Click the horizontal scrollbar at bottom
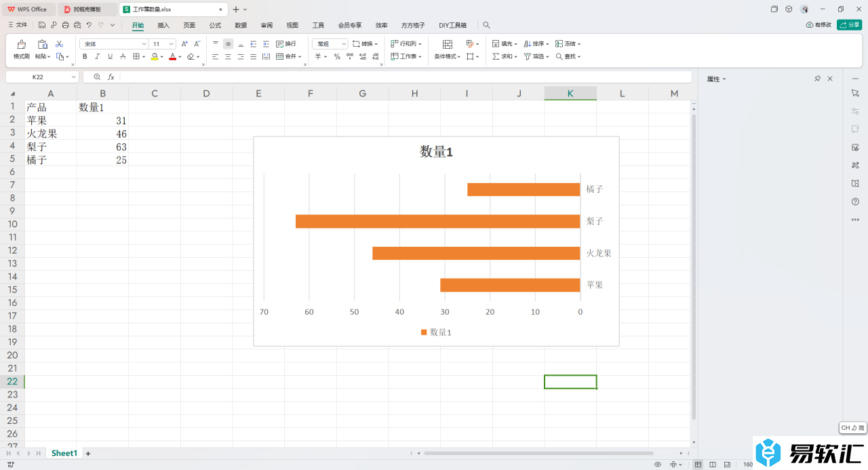Screen dimensions: 868x470 pyautogui.click(x=538, y=453)
